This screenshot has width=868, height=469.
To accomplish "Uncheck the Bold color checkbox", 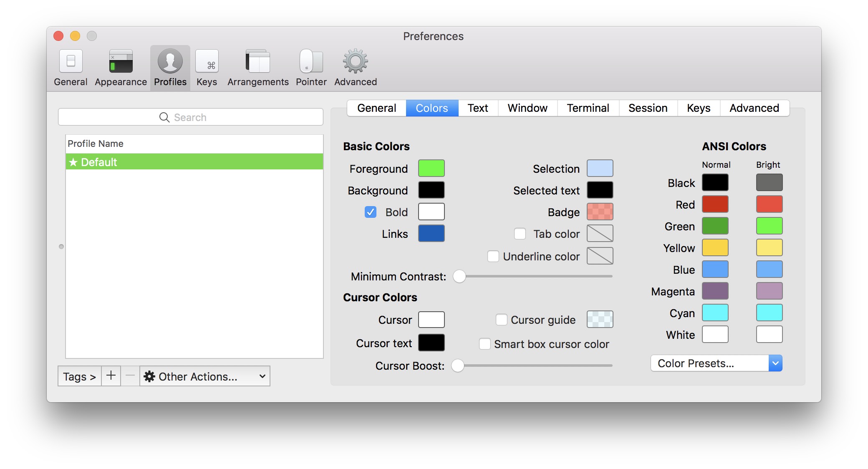I will pos(370,212).
